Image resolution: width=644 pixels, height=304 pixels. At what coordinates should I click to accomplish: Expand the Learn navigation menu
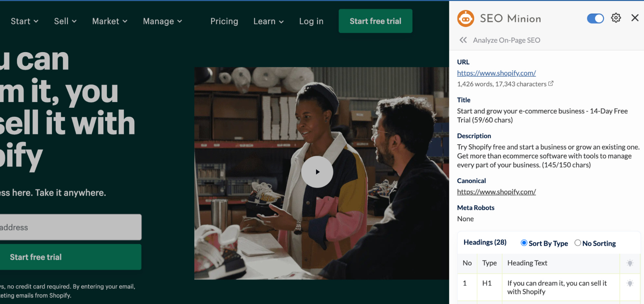pos(268,21)
